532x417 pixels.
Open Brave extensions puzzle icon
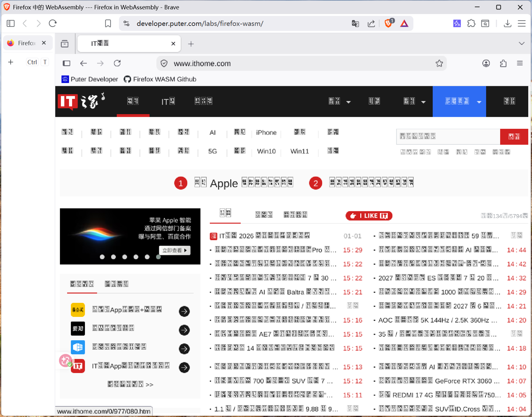(471, 24)
